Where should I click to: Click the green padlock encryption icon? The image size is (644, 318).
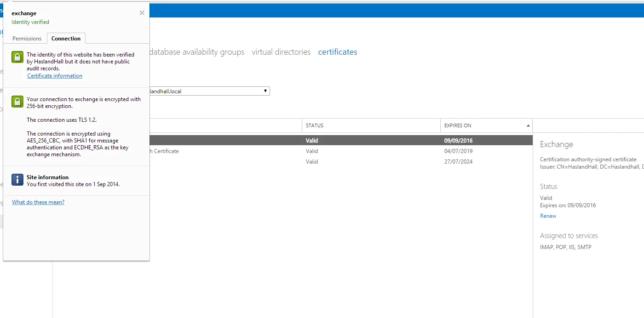[x=17, y=102]
